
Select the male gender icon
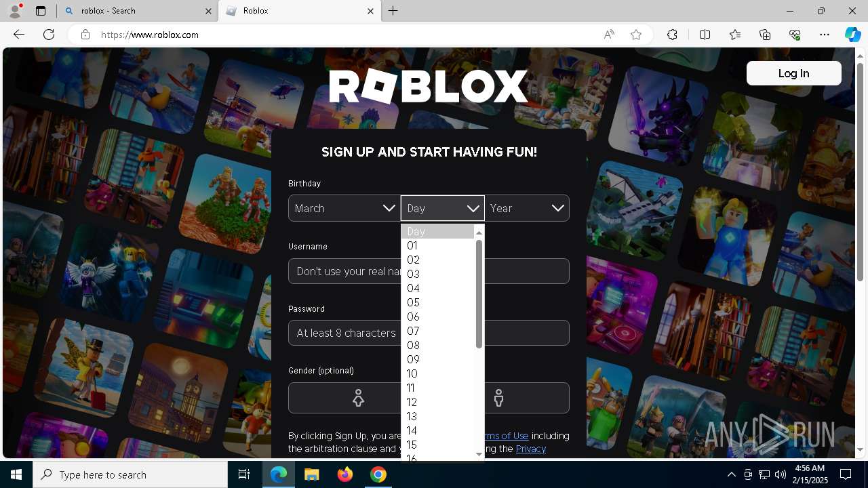pos(499,398)
